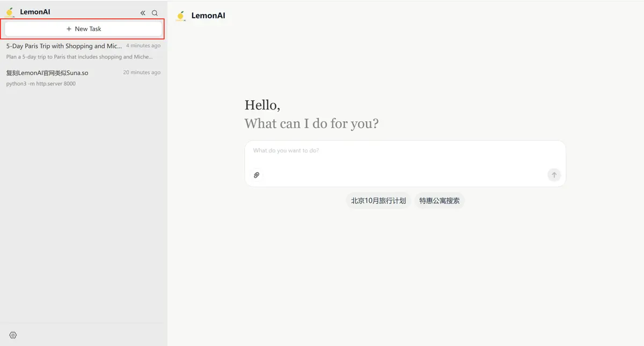Click the lemon logo in main header

pyautogui.click(x=181, y=16)
